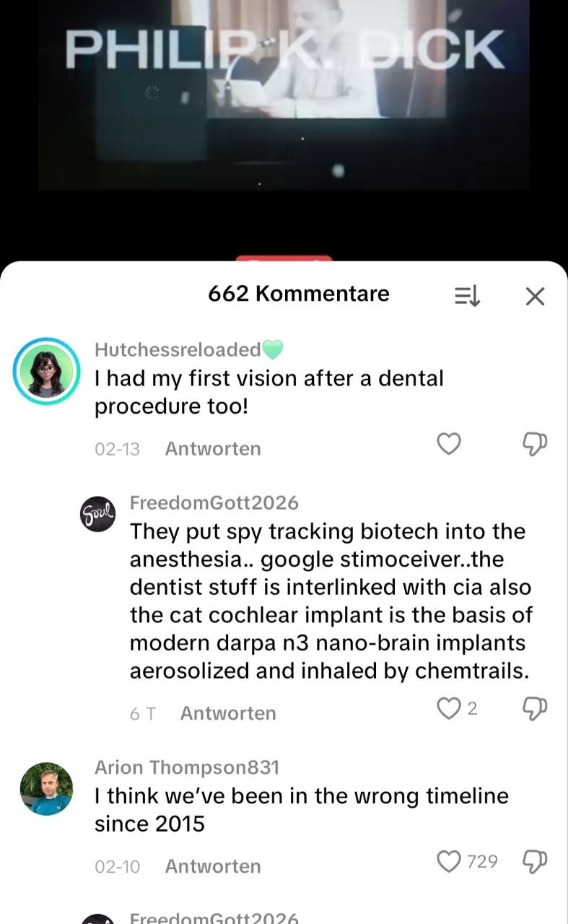Open the Hutchessreloaded username link
Viewport: 568px width, 924px height.
tap(178, 350)
